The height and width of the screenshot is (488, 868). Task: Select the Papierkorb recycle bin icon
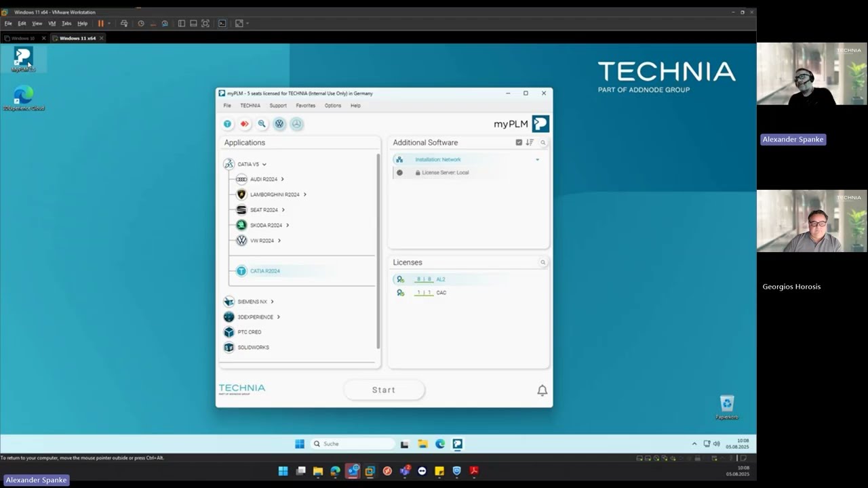click(727, 407)
